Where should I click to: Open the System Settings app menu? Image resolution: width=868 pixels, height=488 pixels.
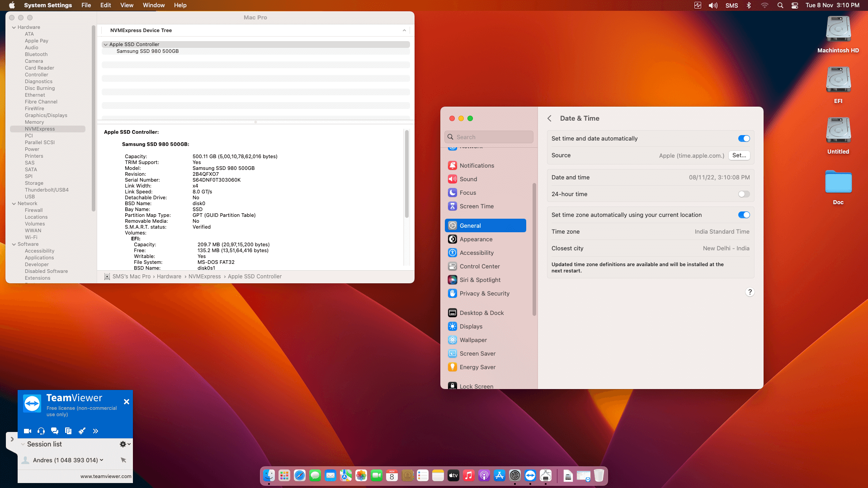point(48,5)
